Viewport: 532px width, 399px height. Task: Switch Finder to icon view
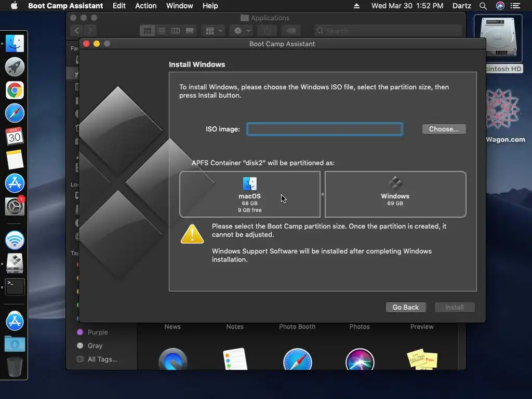147,31
